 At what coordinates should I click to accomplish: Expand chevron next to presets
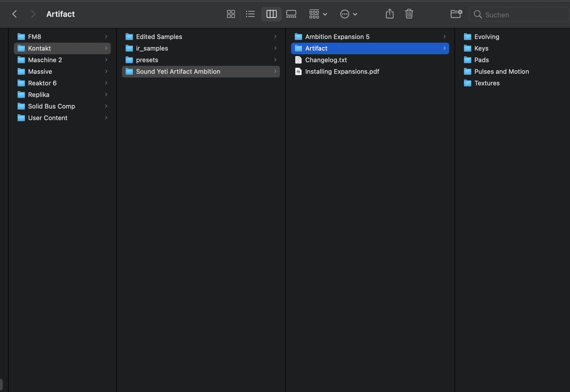pos(275,60)
